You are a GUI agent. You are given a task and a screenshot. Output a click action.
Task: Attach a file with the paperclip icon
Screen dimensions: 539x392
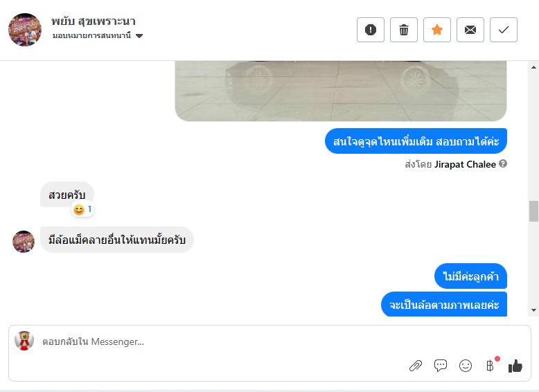tap(416, 366)
